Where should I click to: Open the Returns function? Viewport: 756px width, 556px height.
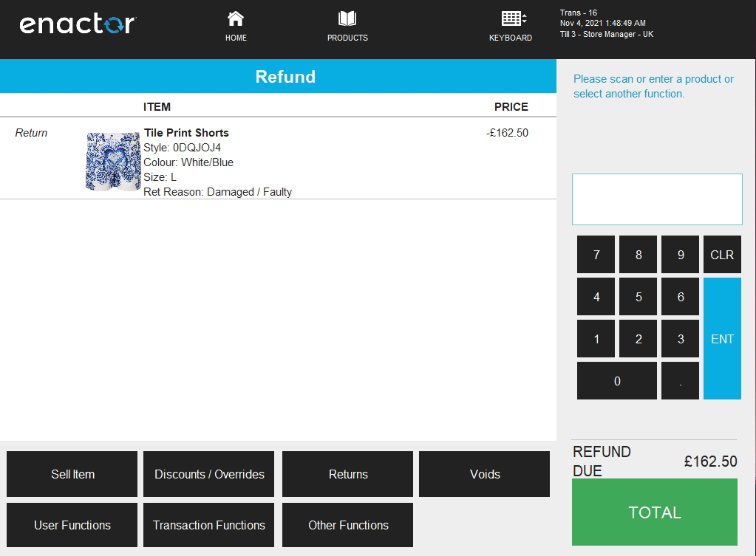coord(347,474)
